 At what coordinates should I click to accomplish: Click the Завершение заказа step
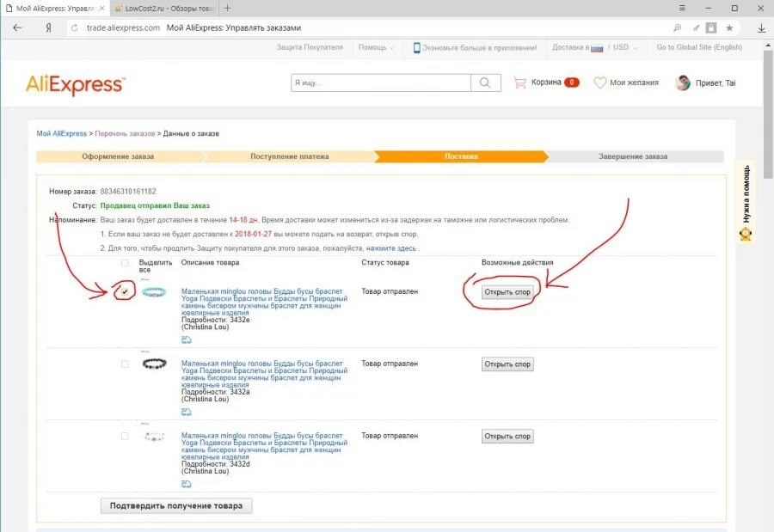633,156
